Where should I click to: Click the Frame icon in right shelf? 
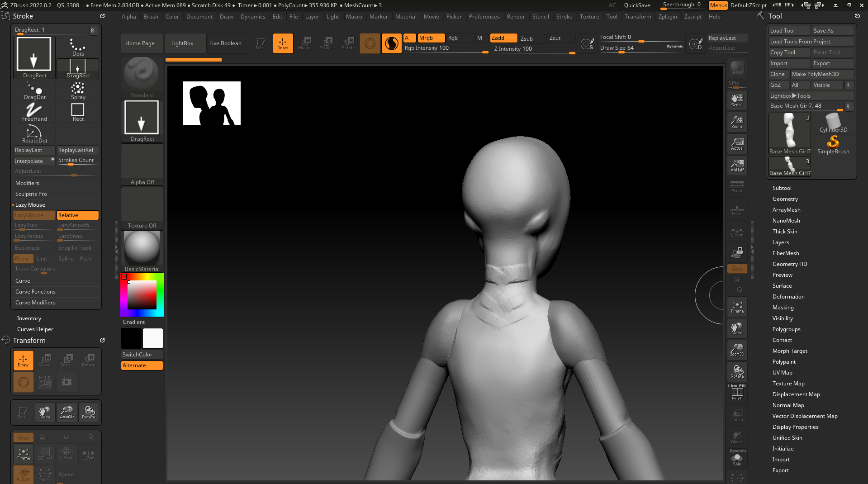click(x=737, y=307)
